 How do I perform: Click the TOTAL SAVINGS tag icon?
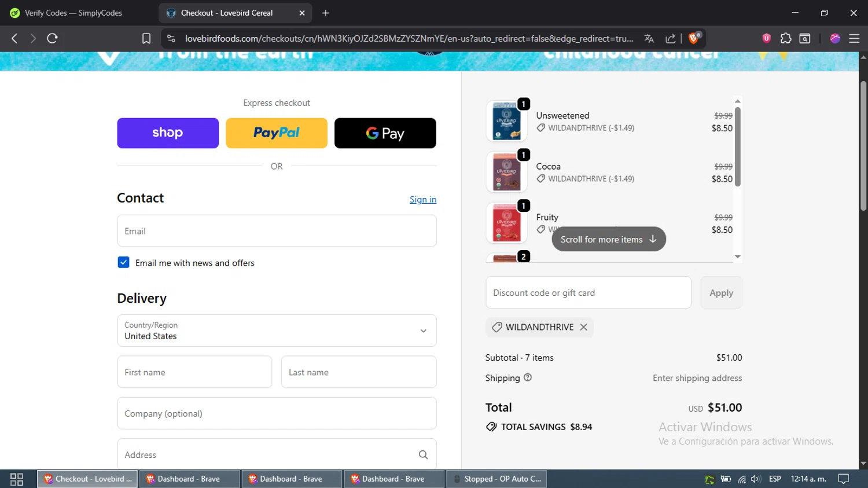pos(491,427)
